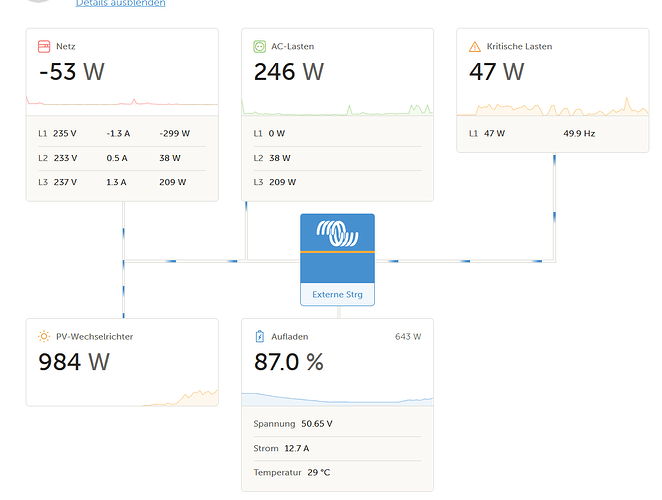Click the Aufladen card title
This screenshot has height=500, width=662.
290,337
